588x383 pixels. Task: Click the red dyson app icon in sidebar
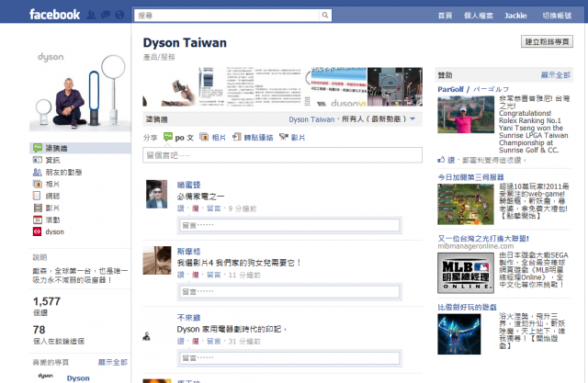(37, 232)
